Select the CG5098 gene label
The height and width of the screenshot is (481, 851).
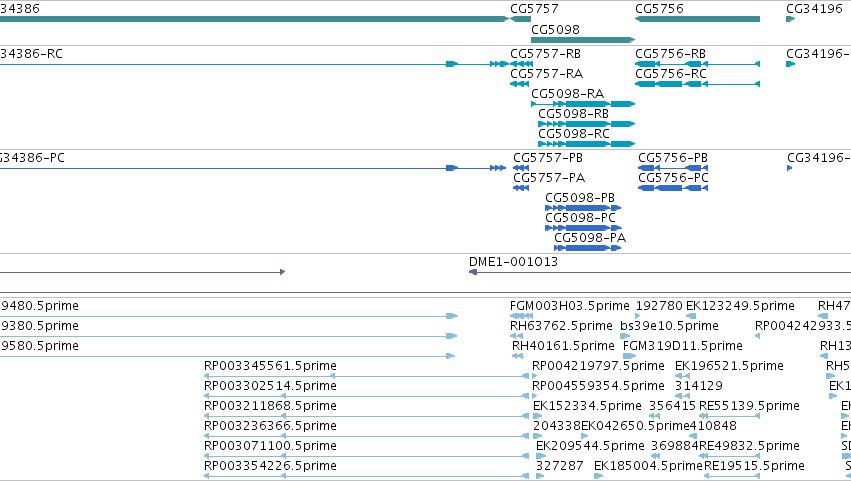point(555,29)
